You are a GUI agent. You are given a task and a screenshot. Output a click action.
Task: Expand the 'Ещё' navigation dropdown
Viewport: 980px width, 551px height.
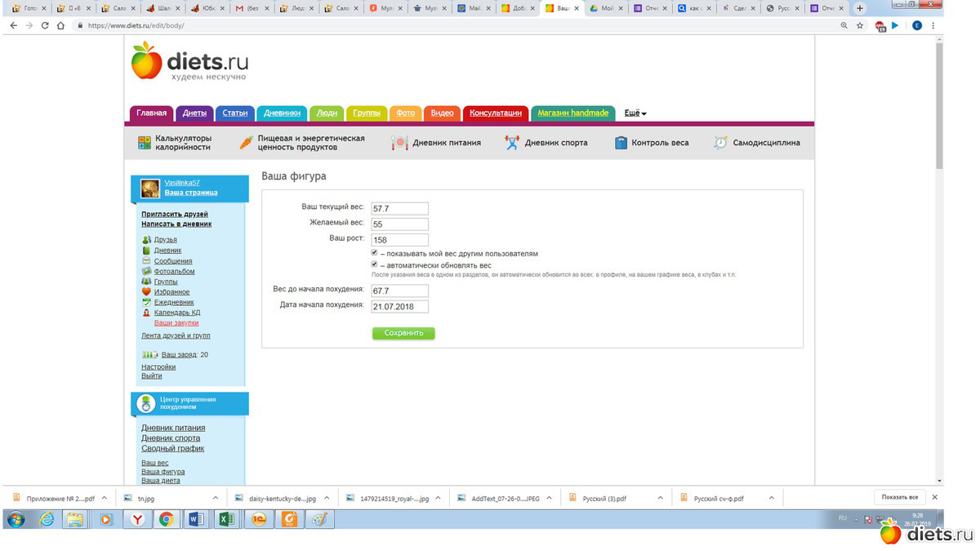pyautogui.click(x=635, y=113)
